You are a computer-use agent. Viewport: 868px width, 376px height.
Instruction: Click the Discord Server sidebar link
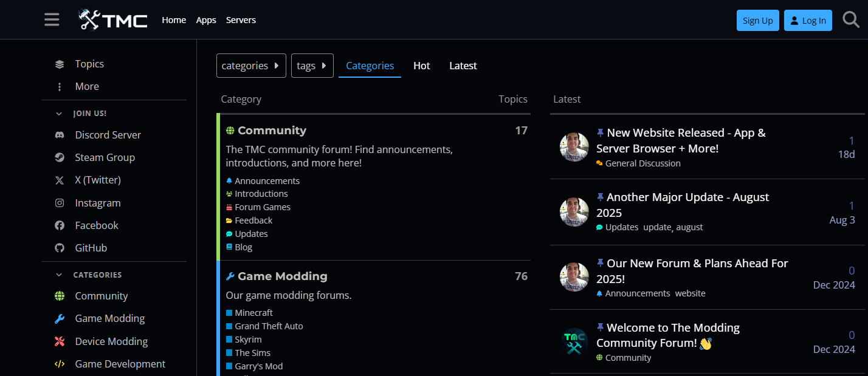click(x=108, y=135)
